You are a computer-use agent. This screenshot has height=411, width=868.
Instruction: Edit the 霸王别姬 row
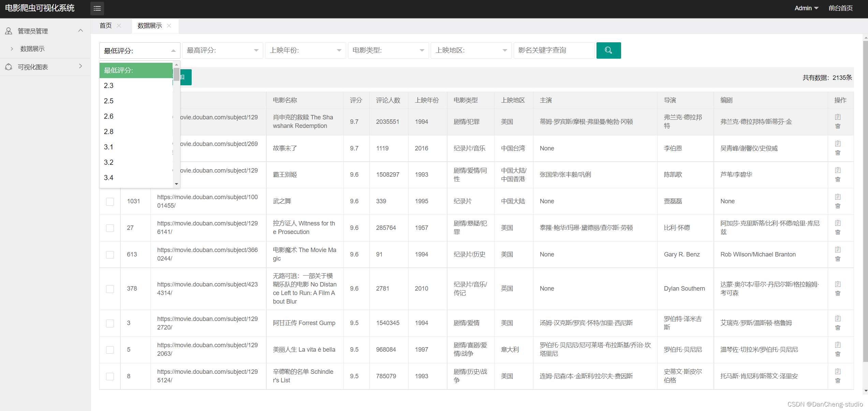click(838, 170)
